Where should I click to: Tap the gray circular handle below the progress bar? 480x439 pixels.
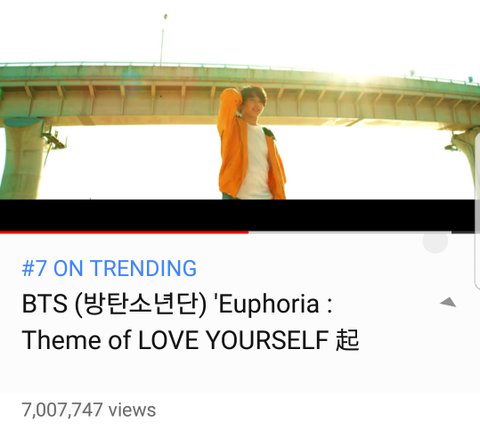click(435, 241)
